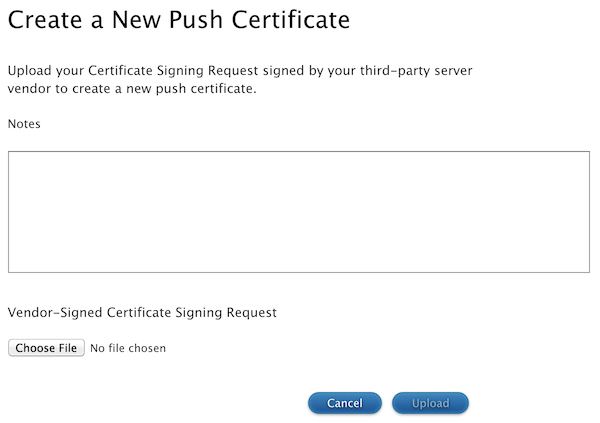Cancel the new push certificate creation
Screen dimensions: 600x423
click(345, 403)
